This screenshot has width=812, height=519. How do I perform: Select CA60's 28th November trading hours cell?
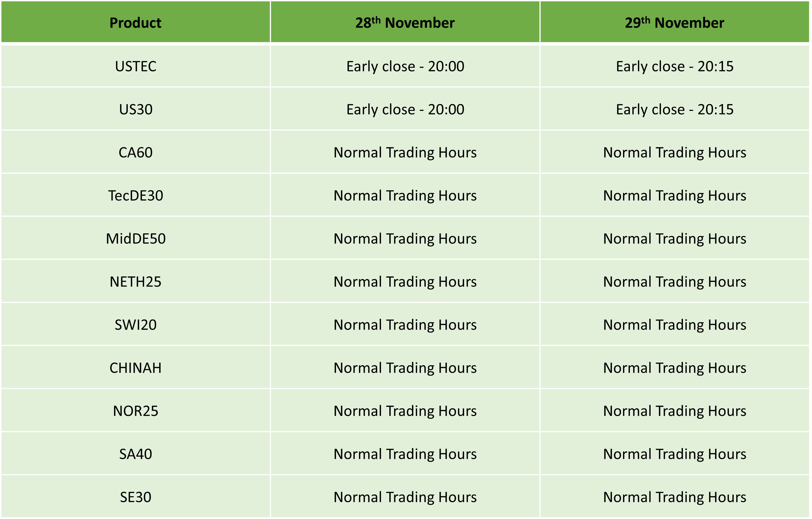(x=405, y=152)
